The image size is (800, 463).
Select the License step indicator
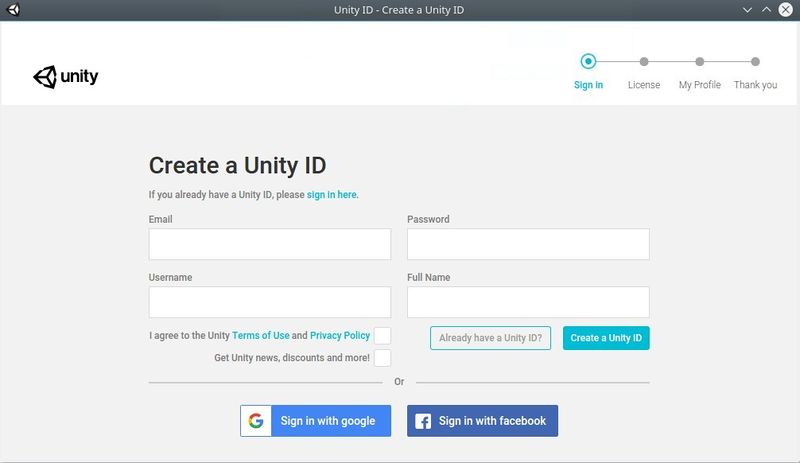pos(644,62)
